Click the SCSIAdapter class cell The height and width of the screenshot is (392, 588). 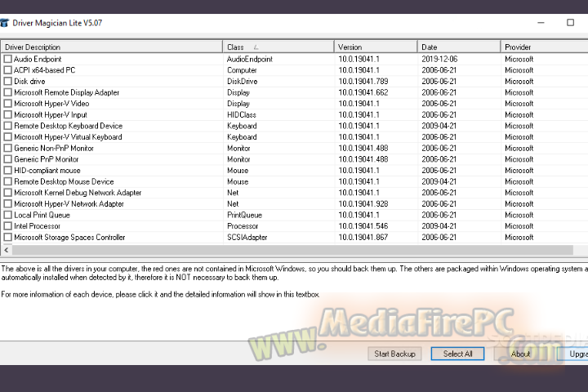(247, 237)
